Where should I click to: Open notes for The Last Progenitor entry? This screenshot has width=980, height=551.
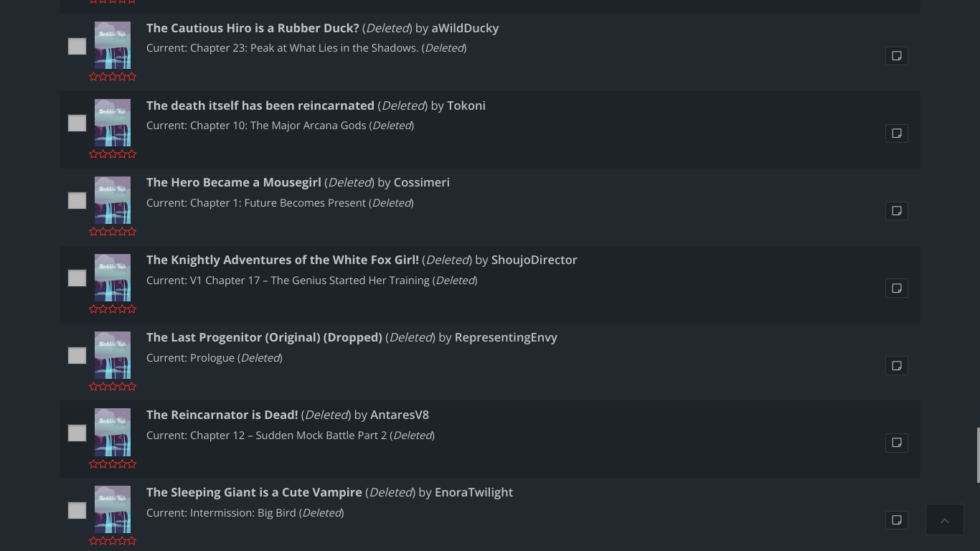click(896, 365)
